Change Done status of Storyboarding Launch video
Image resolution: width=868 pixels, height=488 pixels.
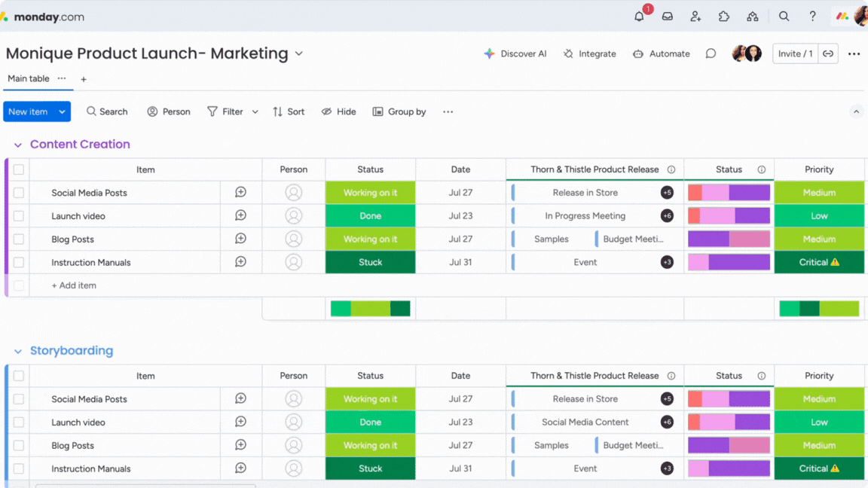(371, 422)
